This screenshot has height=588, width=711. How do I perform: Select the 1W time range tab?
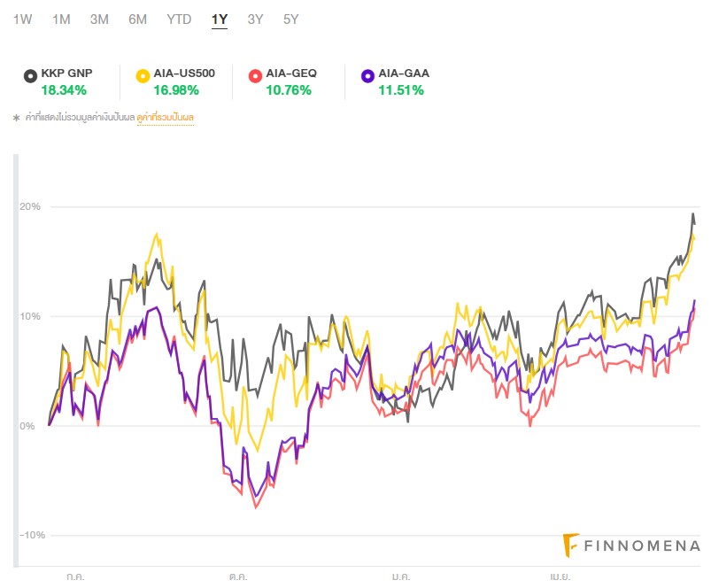[23, 19]
